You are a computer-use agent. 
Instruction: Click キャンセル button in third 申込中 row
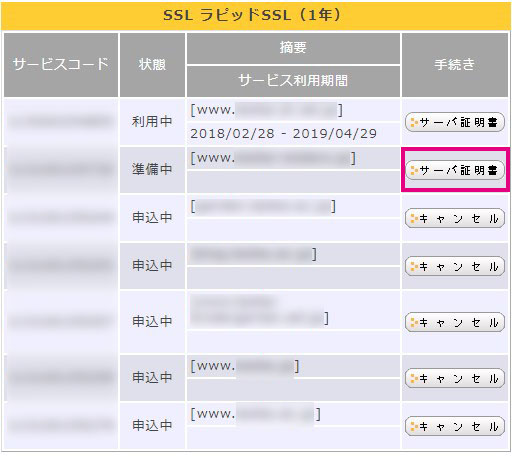point(455,322)
